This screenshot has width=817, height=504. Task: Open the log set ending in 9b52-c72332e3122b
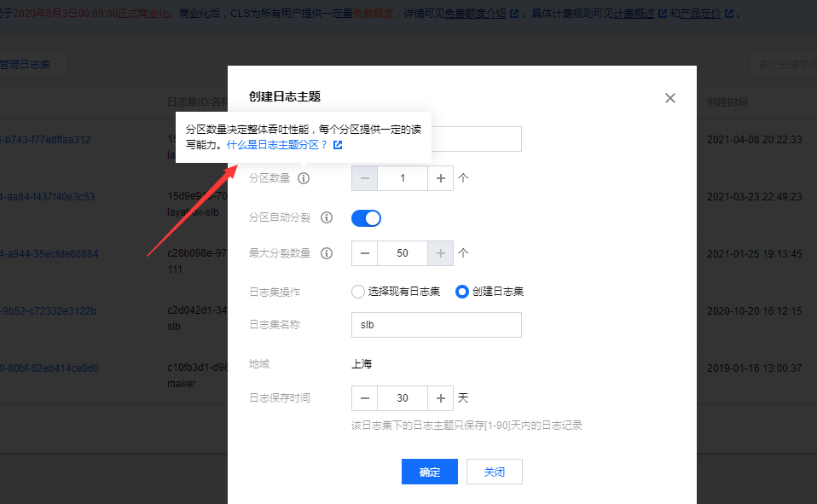click(x=49, y=311)
